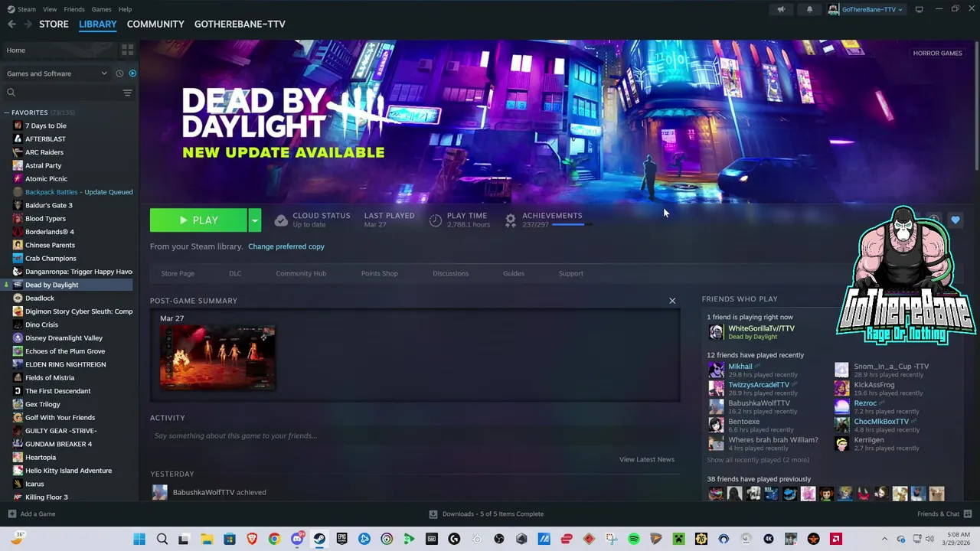
Task: Click the main page vertical scrollbar
Action: [x=977, y=107]
